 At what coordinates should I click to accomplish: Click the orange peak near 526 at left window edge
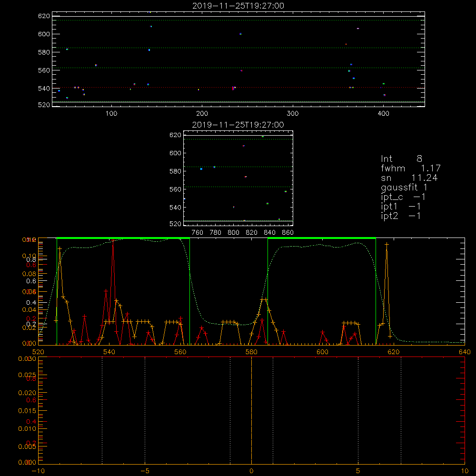pos(60,248)
